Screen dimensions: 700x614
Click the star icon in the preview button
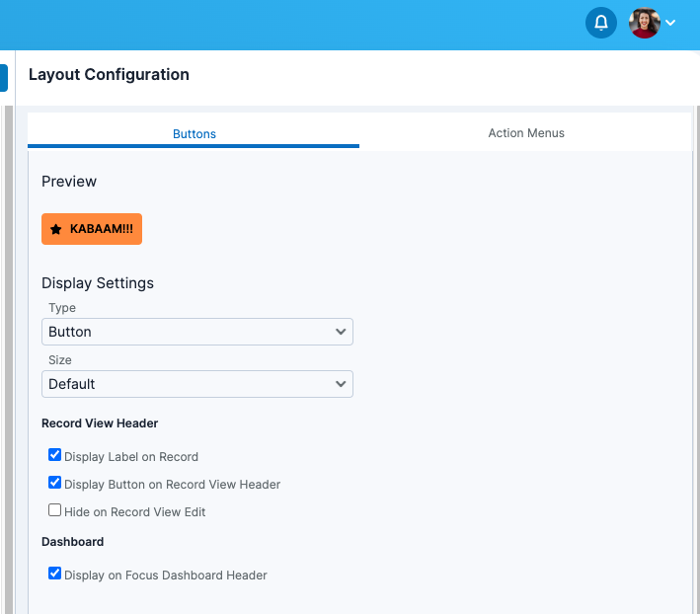(56, 229)
